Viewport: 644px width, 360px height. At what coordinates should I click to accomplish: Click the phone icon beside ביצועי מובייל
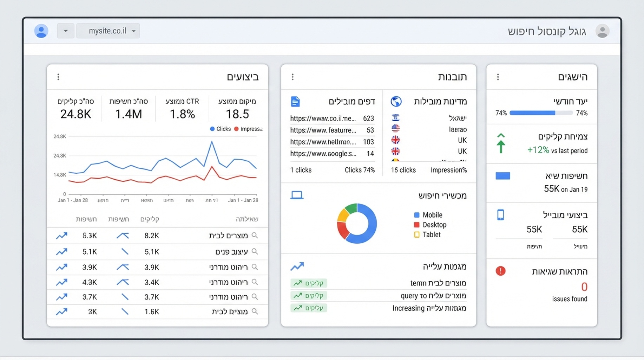click(x=501, y=215)
